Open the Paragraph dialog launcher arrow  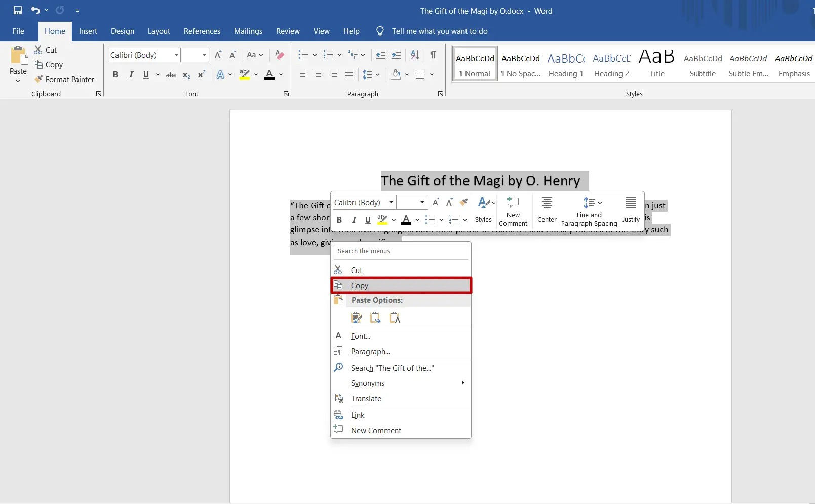[440, 94]
